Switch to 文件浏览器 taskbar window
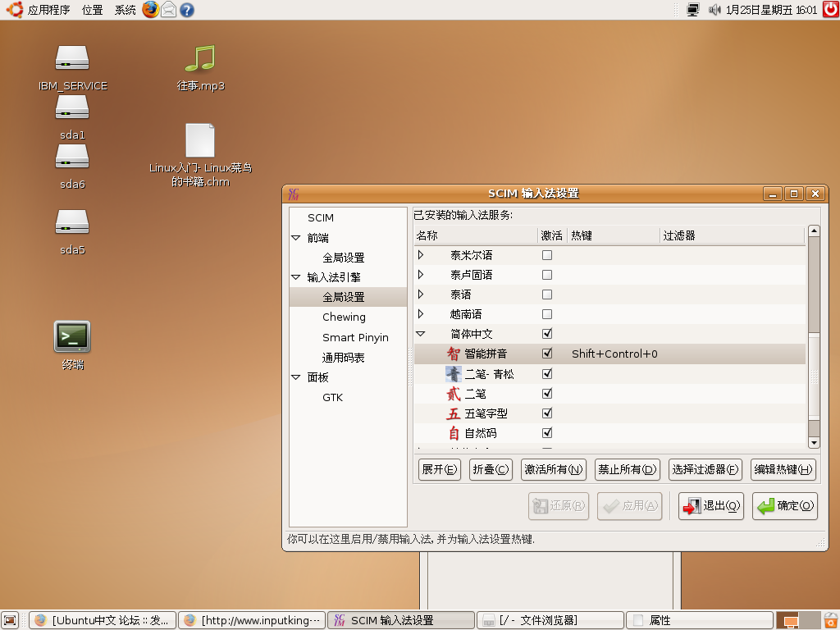This screenshot has height=630, width=840. click(550, 620)
